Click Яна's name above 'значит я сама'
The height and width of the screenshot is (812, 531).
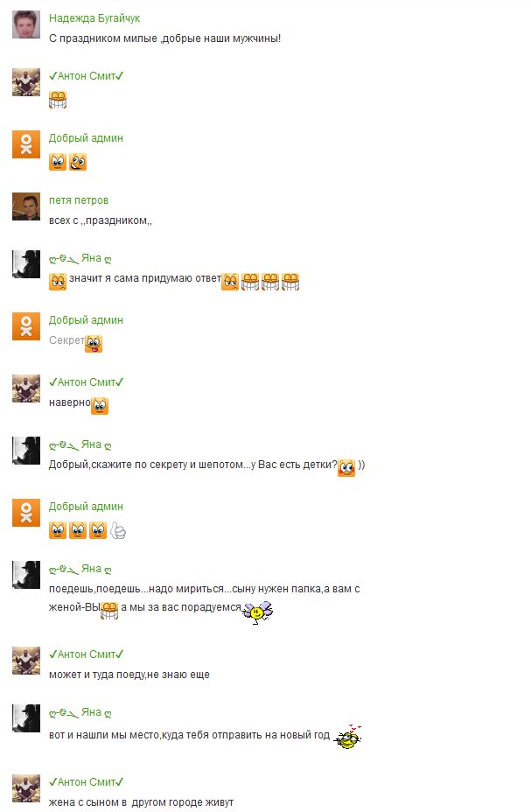80,258
